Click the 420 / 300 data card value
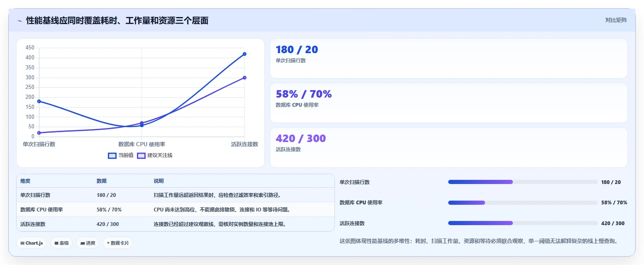The height and width of the screenshot is (265, 644). click(x=301, y=139)
